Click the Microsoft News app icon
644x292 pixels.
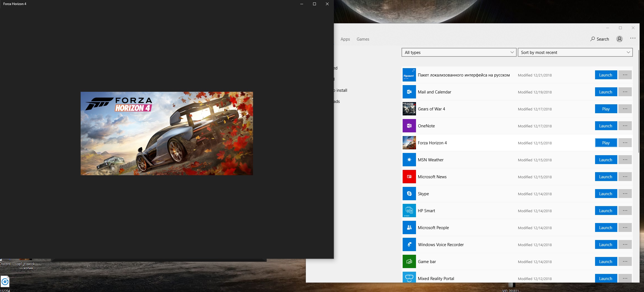pos(409,177)
